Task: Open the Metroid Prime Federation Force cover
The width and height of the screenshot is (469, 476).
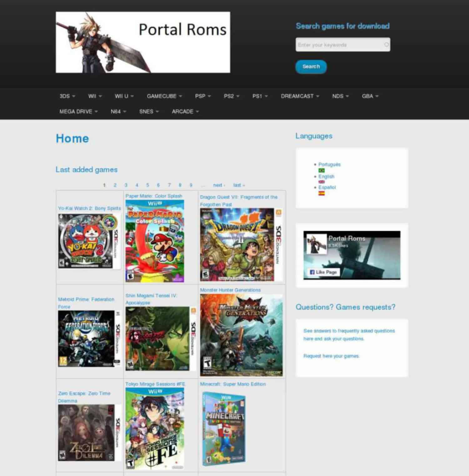Action: point(89,338)
